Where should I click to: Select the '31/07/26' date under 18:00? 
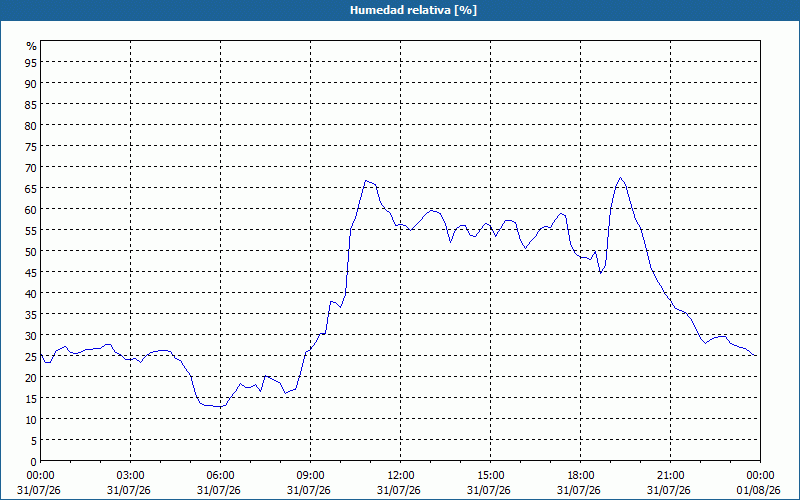579,490
